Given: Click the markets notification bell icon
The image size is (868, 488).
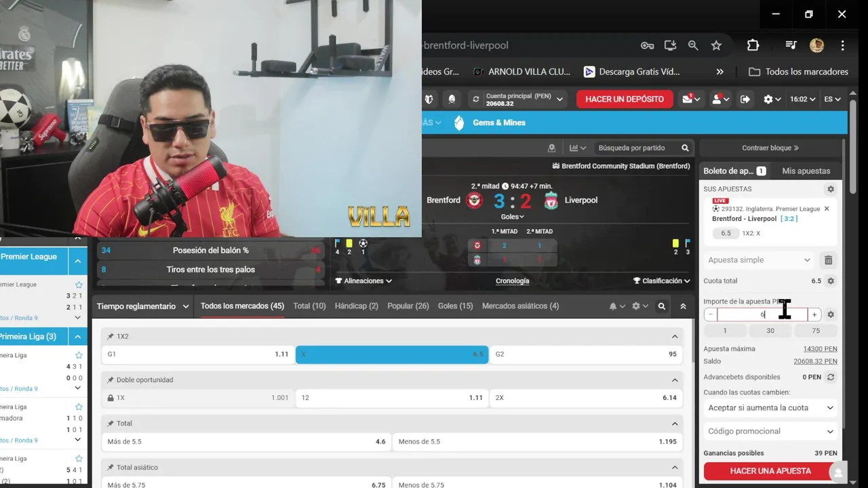Looking at the screenshot, I should 613,306.
